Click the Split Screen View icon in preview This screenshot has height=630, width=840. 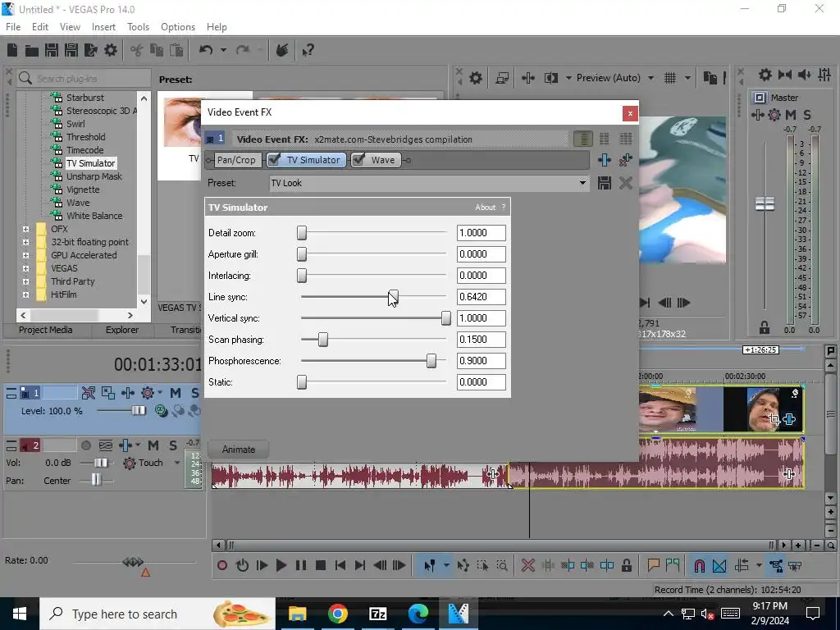pos(550,78)
